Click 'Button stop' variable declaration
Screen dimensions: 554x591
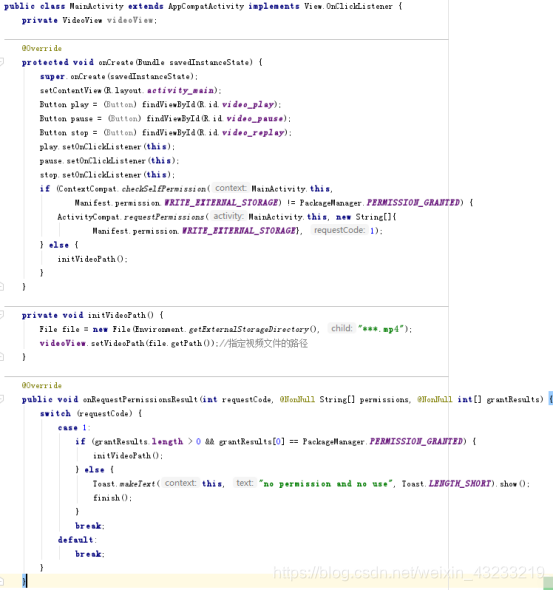(x=64, y=133)
